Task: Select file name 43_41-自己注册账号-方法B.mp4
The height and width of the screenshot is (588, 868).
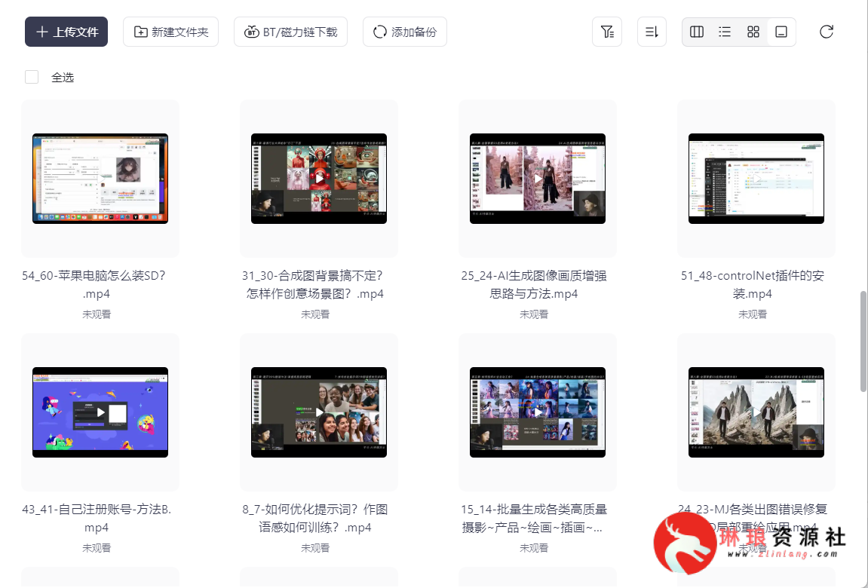Action: (x=97, y=519)
